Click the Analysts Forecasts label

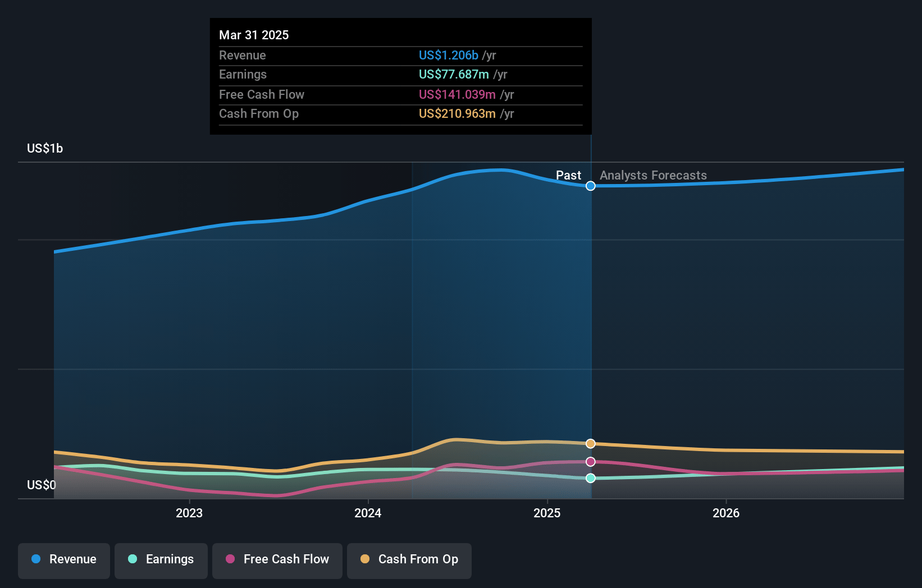[653, 175]
